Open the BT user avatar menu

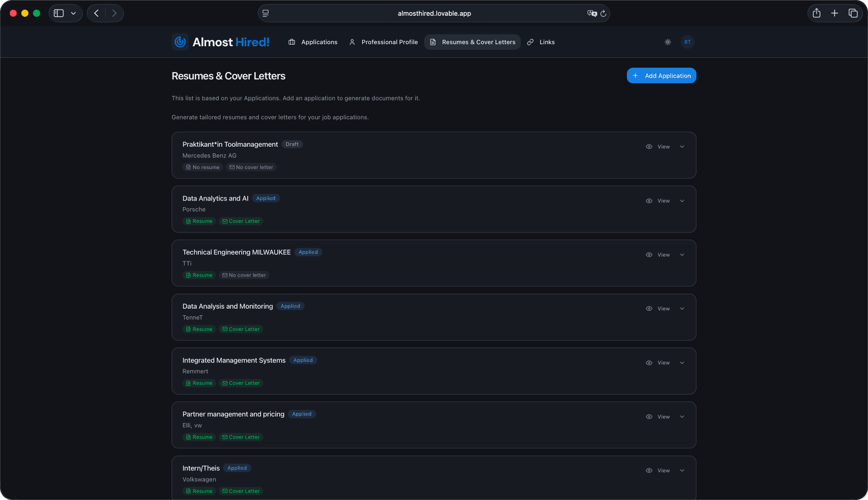click(x=687, y=42)
